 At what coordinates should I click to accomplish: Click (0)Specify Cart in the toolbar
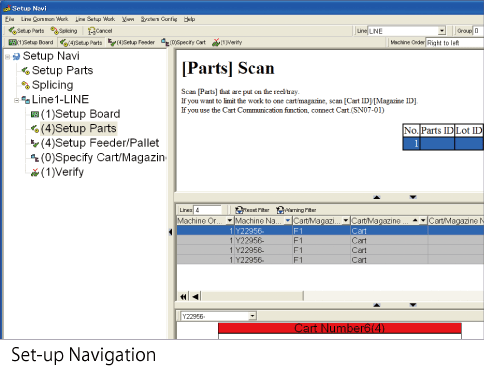pyautogui.click(x=183, y=42)
